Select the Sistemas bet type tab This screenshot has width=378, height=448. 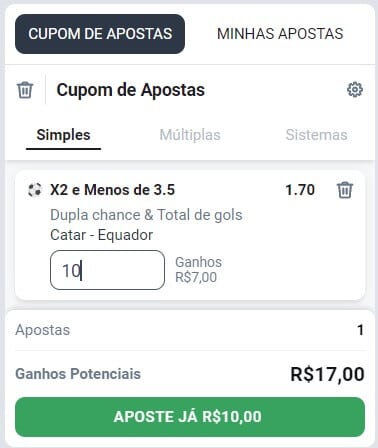316,135
